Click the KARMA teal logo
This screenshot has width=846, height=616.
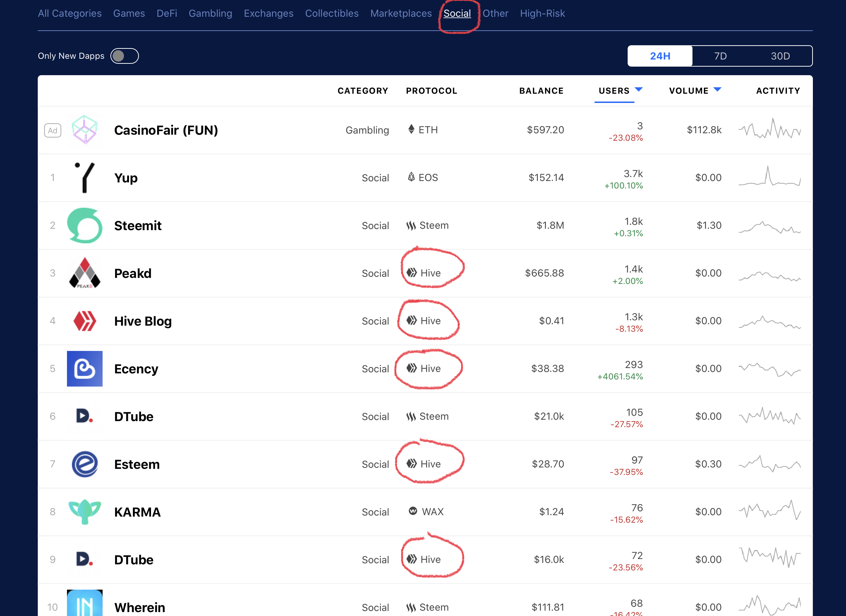coord(85,512)
